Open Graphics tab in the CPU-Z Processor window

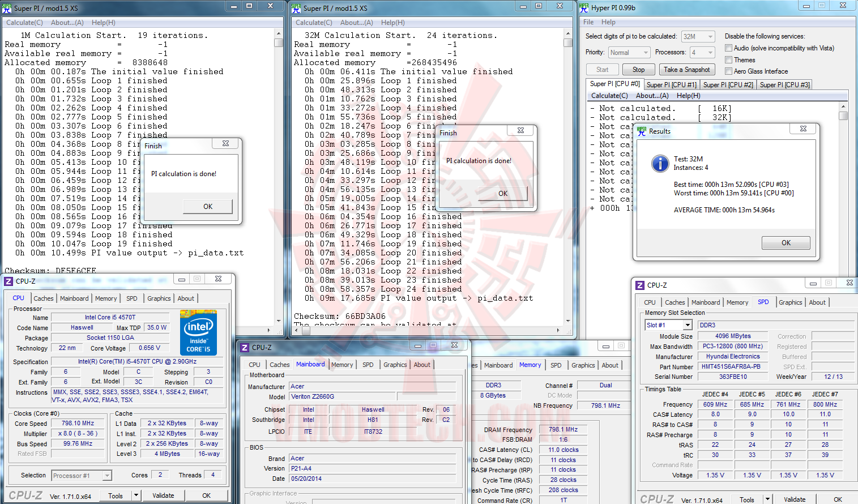coord(159,298)
